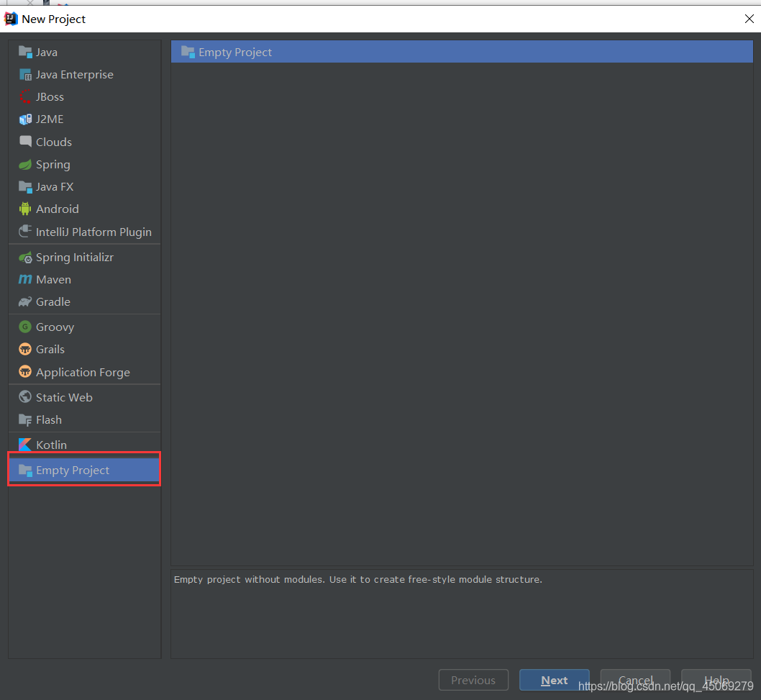Click the Cancel button
The width and height of the screenshot is (761, 700).
(635, 680)
